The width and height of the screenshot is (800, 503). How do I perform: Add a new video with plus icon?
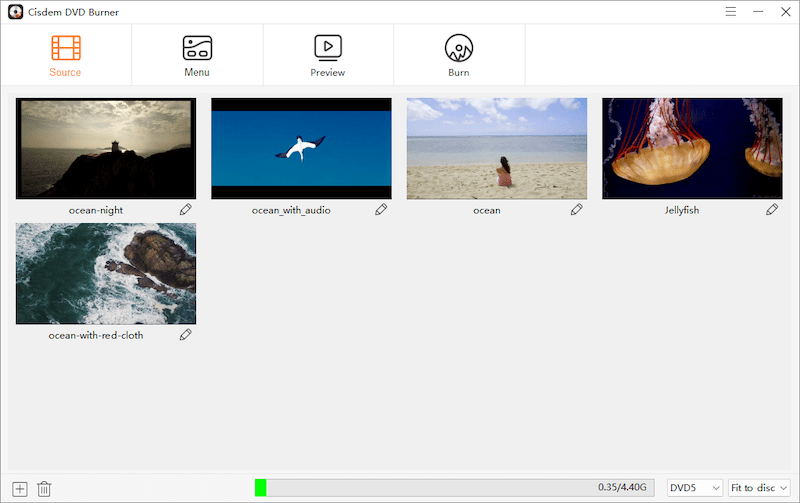click(x=20, y=488)
